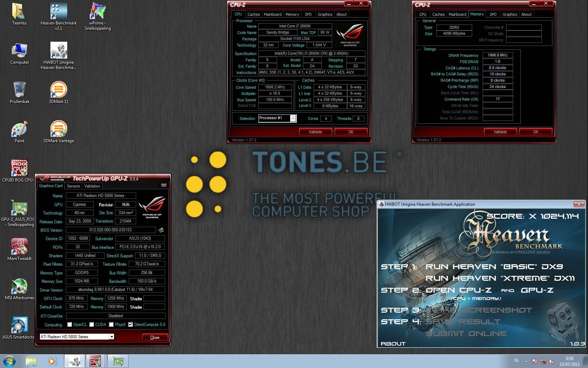Open the Teemto folder icon
Viewport: 588px width, 368px height.
click(19, 14)
